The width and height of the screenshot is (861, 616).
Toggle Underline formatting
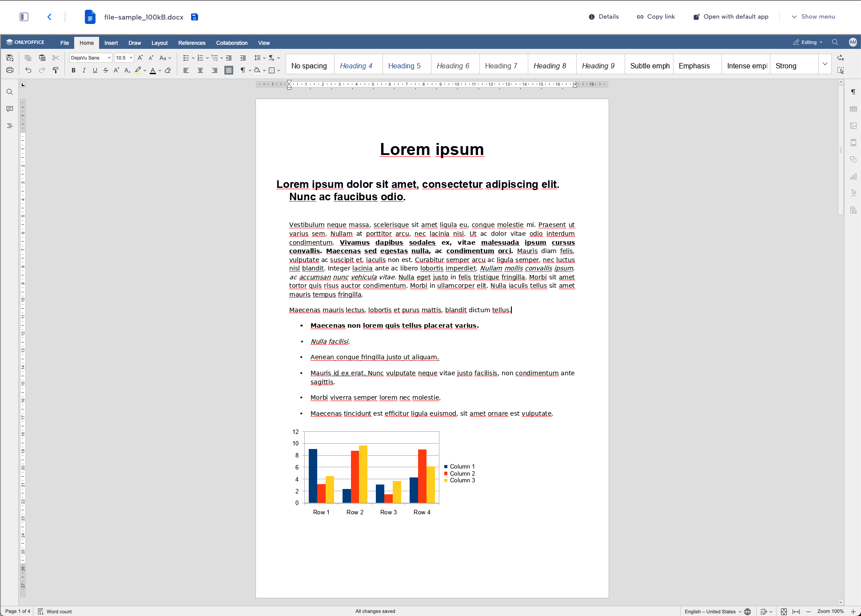pyautogui.click(x=95, y=70)
